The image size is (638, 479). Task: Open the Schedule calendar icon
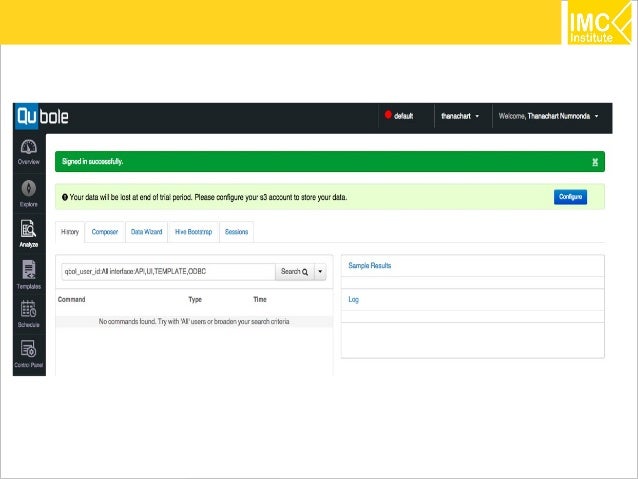28,314
